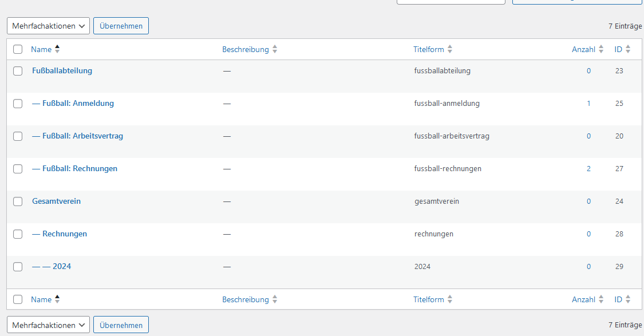Click sort arrows beside Titelform header

450,49
